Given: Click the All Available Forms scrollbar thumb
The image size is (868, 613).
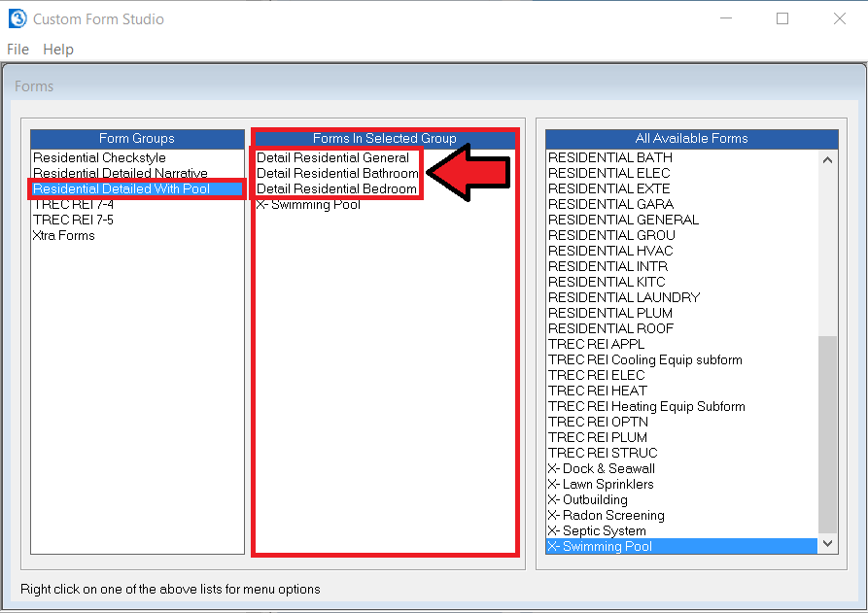Looking at the screenshot, I should click(827, 434).
